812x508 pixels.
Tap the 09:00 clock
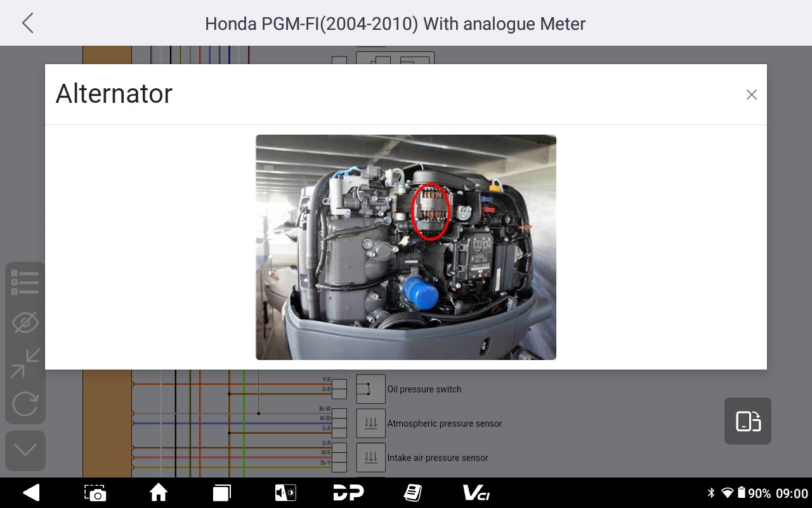792,493
